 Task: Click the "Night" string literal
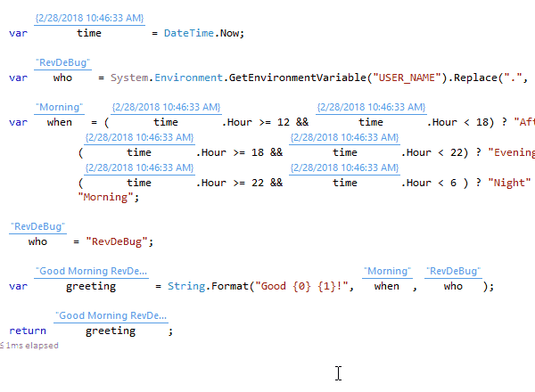[x=509, y=183]
